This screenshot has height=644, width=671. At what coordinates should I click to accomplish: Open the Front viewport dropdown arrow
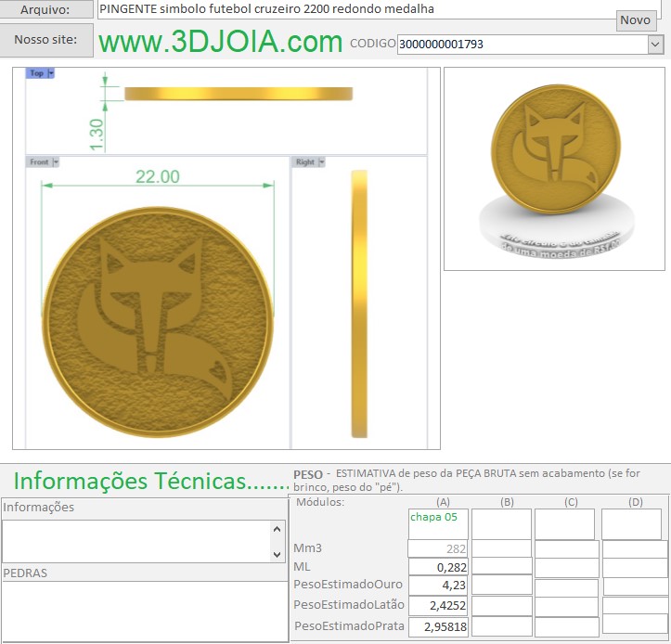[56, 162]
